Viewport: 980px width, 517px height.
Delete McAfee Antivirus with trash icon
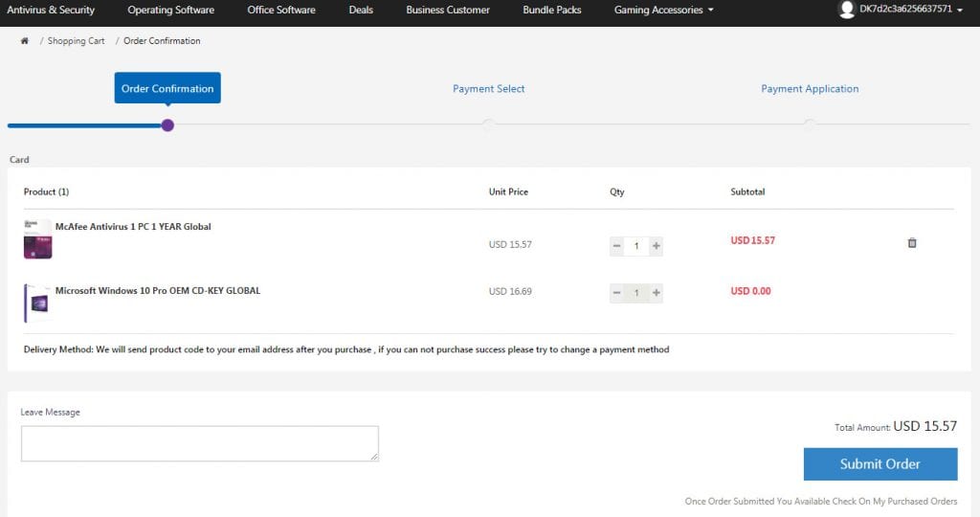[x=911, y=243]
